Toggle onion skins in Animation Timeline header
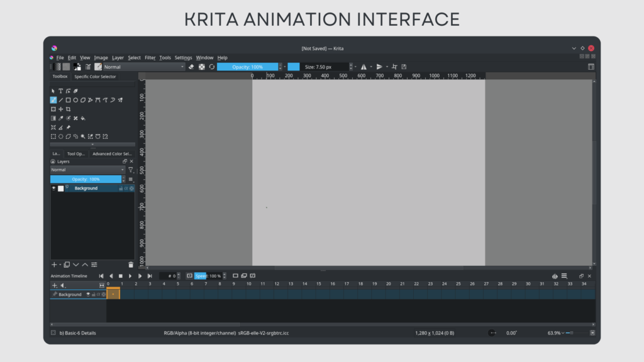 (555, 277)
